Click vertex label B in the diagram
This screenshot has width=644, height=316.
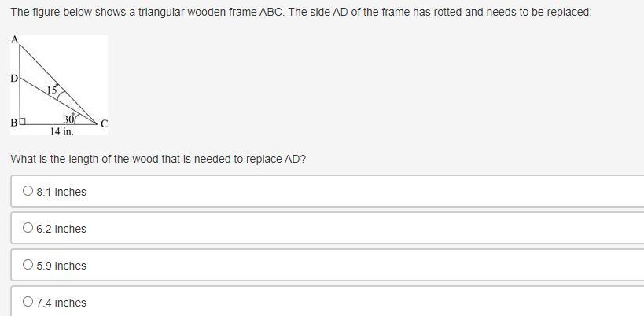(13, 123)
